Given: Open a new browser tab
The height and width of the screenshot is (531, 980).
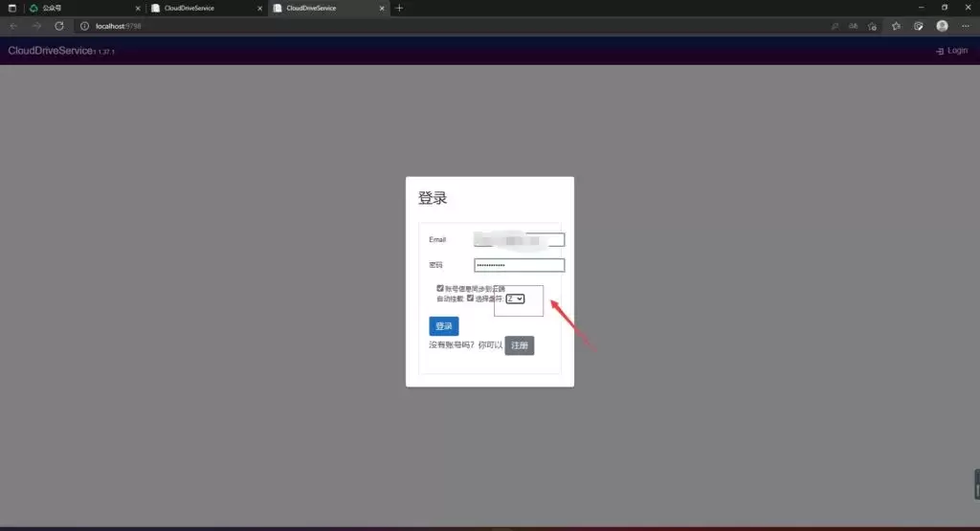Looking at the screenshot, I should 399,8.
